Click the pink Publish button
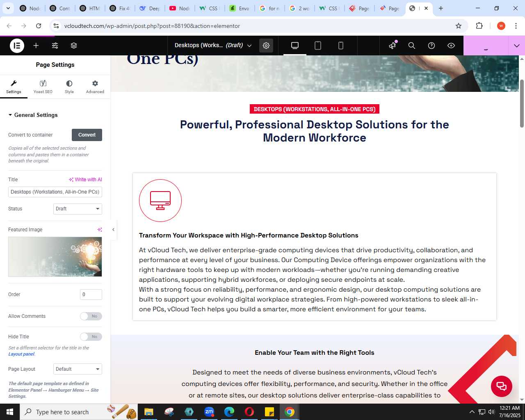 (x=486, y=46)
